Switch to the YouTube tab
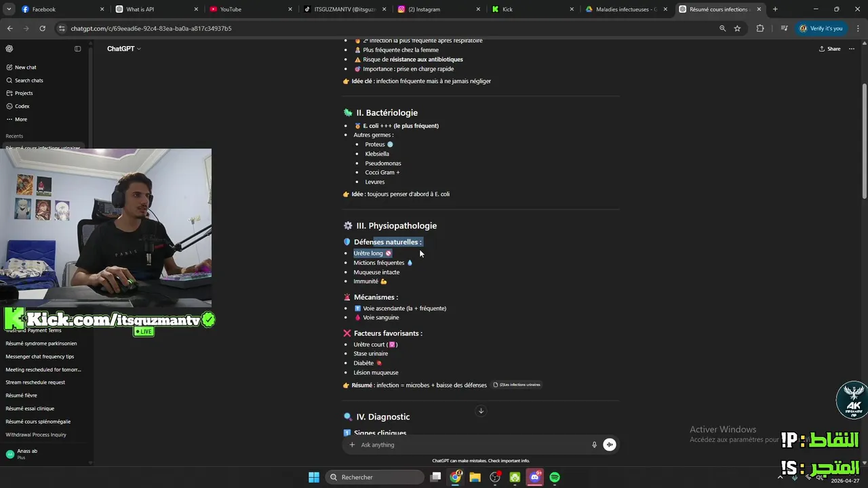 pyautogui.click(x=250, y=9)
